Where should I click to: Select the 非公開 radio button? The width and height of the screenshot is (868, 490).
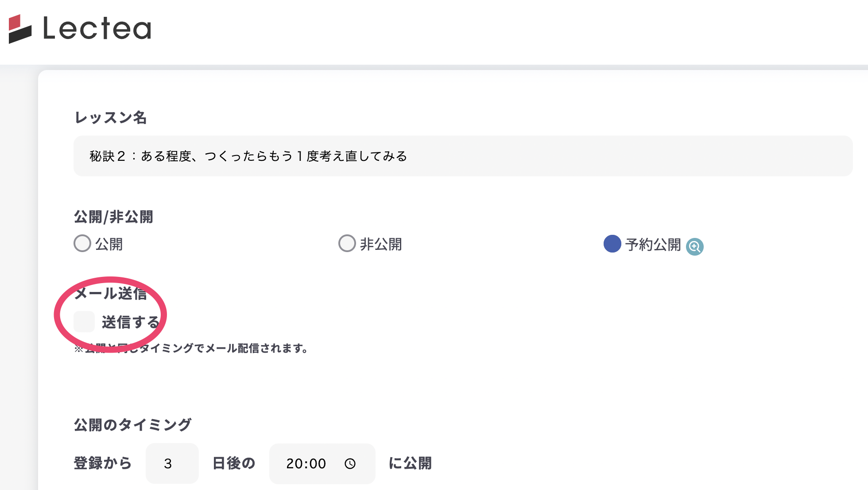click(347, 243)
